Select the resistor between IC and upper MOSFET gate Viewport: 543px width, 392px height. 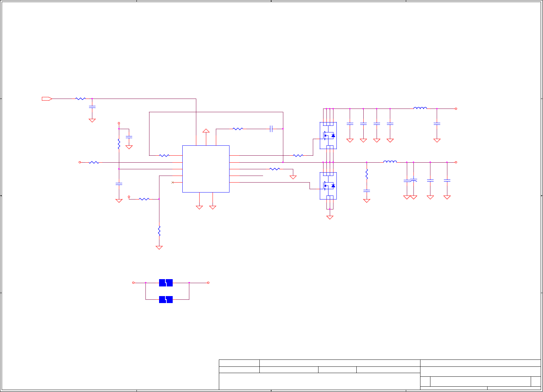point(298,155)
